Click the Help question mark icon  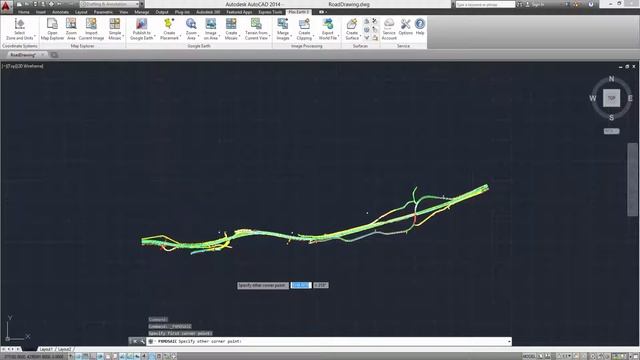(420, 27)
